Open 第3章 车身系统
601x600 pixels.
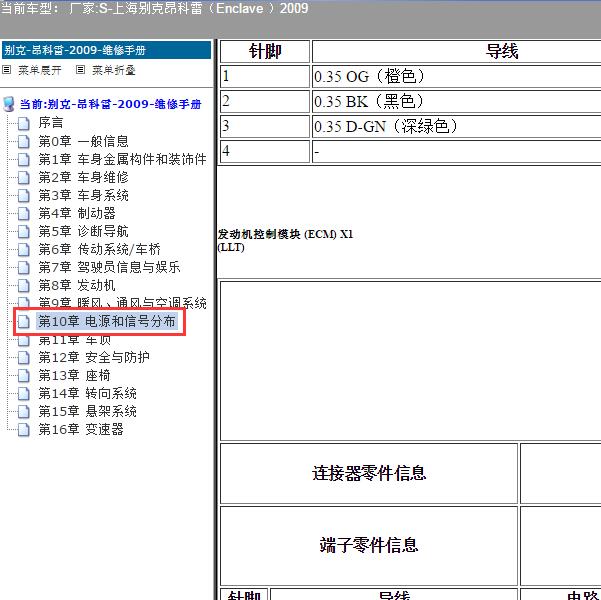(x=83, y=195)
